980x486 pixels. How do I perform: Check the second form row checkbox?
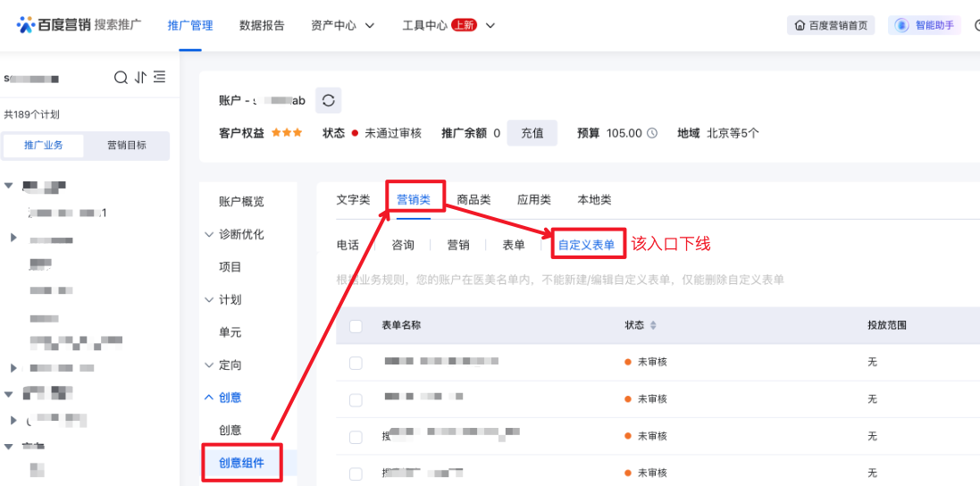tap(356, 399)
